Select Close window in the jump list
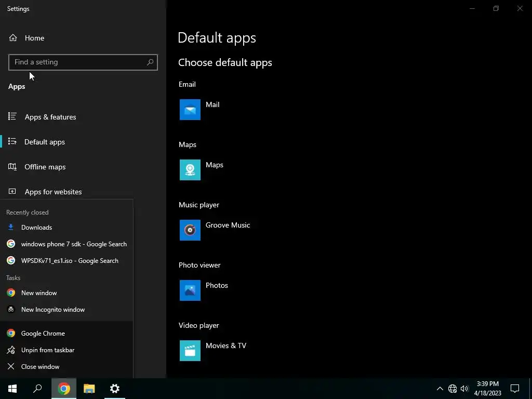This screenshot has height=399, width=532. click(x=66, y=366)
